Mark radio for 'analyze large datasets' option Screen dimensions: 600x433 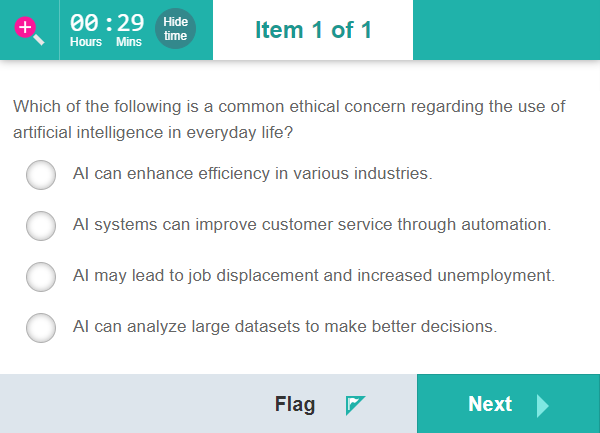41,327
